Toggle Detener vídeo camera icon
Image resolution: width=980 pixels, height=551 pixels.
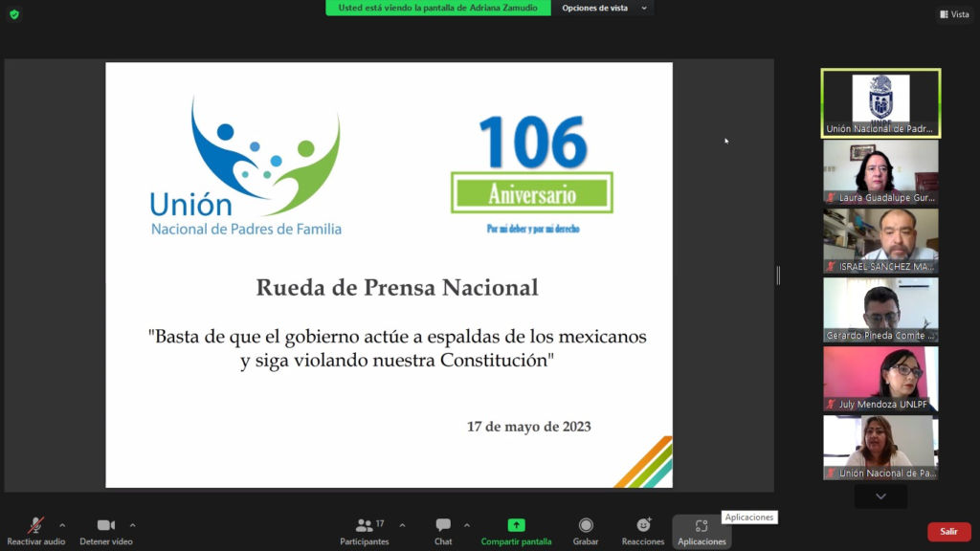tap(105, 525)
